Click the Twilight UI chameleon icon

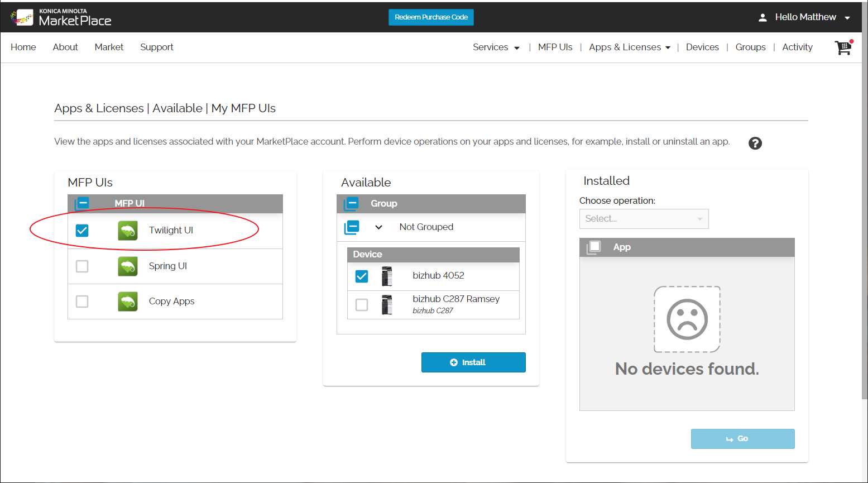(x=128, y=231)
